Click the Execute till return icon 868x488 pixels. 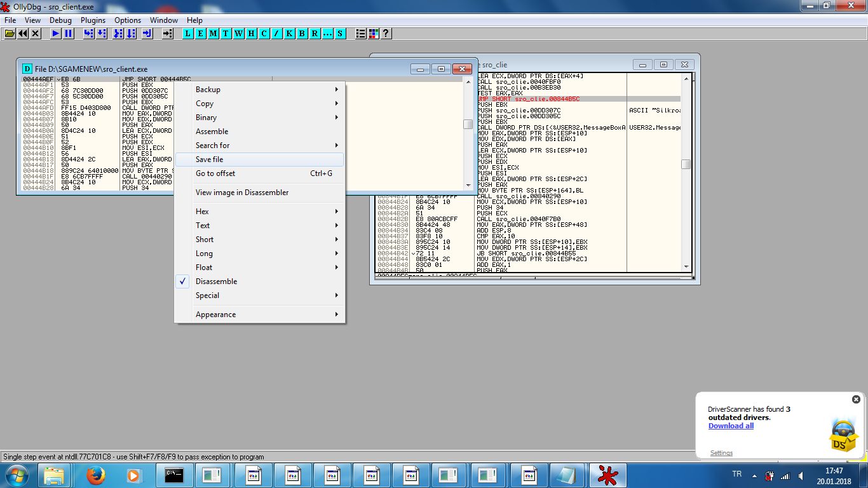pyautogui.click(x=147, y=33)
